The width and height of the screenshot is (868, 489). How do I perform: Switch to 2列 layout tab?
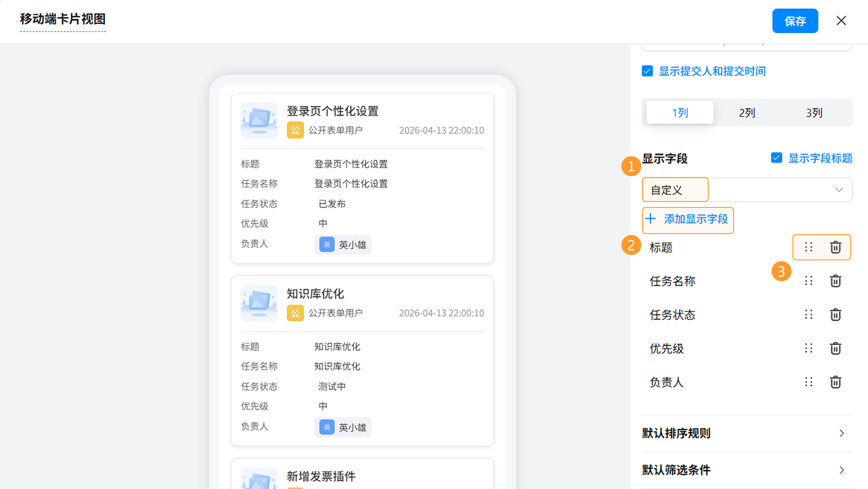click(747, 113)
